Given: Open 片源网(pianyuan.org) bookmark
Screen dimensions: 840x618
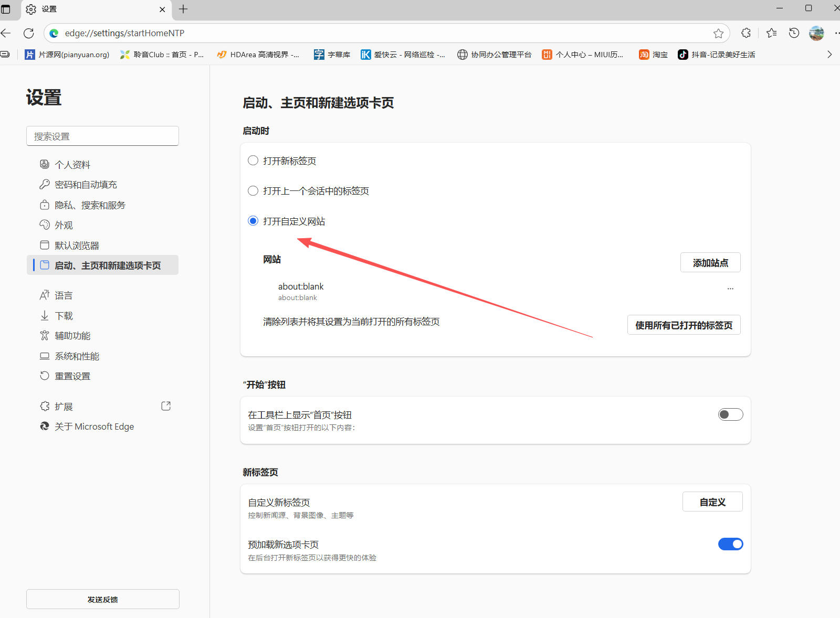Looking at the screenshot, I should [67, 55].
